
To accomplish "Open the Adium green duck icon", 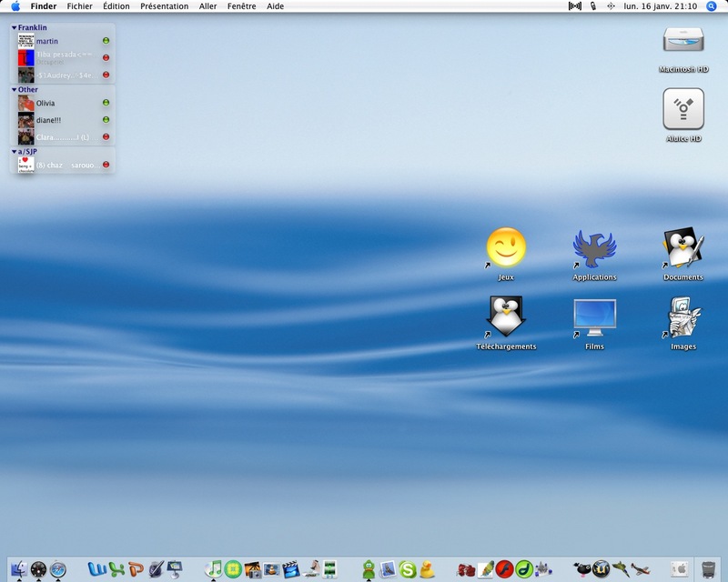I will pyautogui.click(x=369, y=569).
